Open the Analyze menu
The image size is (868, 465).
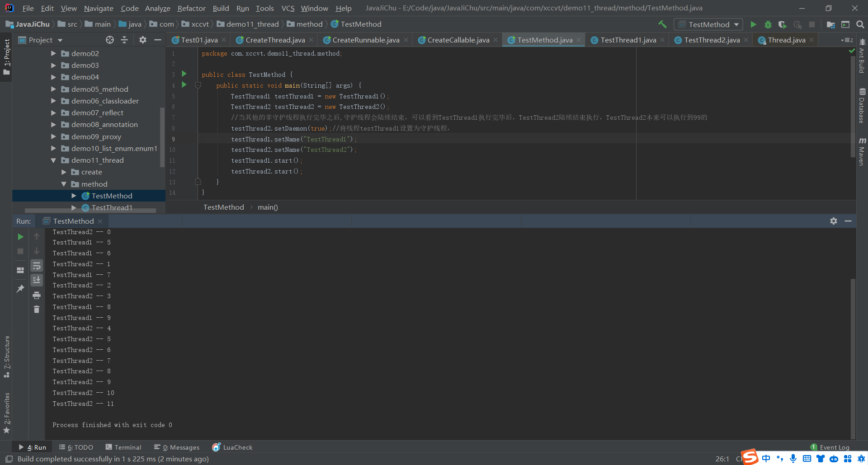pos(157,8)
